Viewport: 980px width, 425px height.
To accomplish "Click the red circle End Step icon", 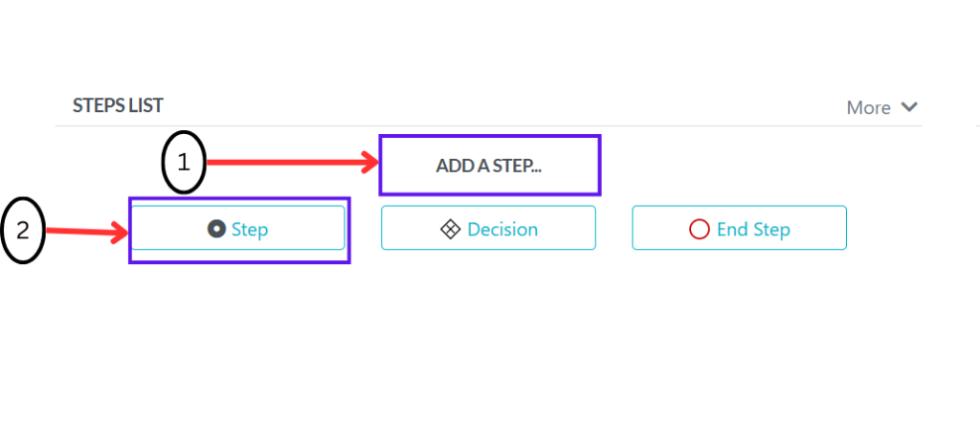I will (x=699, y=230).
